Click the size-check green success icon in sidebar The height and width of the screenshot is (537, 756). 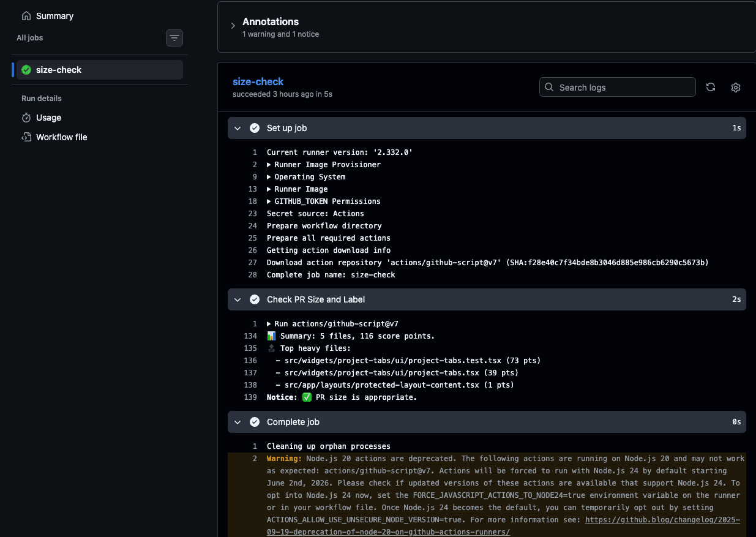pos(26,70)
